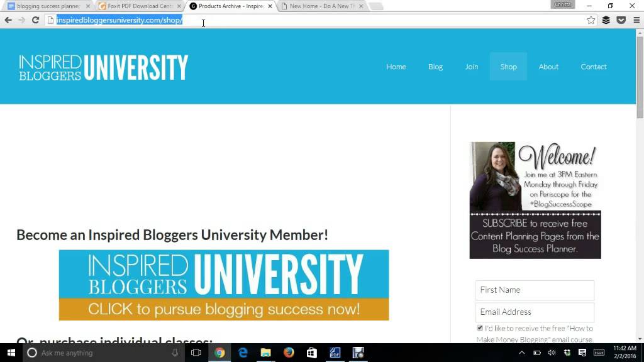Click the Pocket extension icon
This screenshot has height=362, width=644.
point(621,20)
